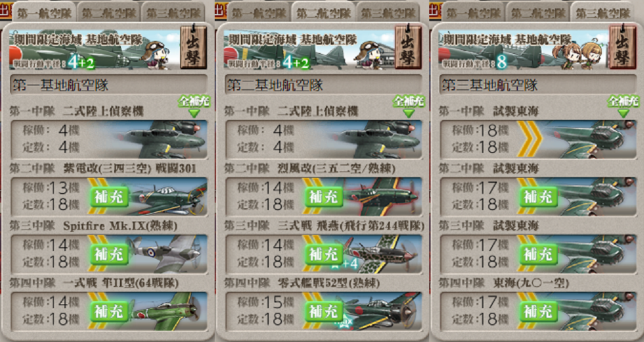Click the 第三基地航空隊 name field
This screenshot has height=342, width=644.
(x=538, y=85)
